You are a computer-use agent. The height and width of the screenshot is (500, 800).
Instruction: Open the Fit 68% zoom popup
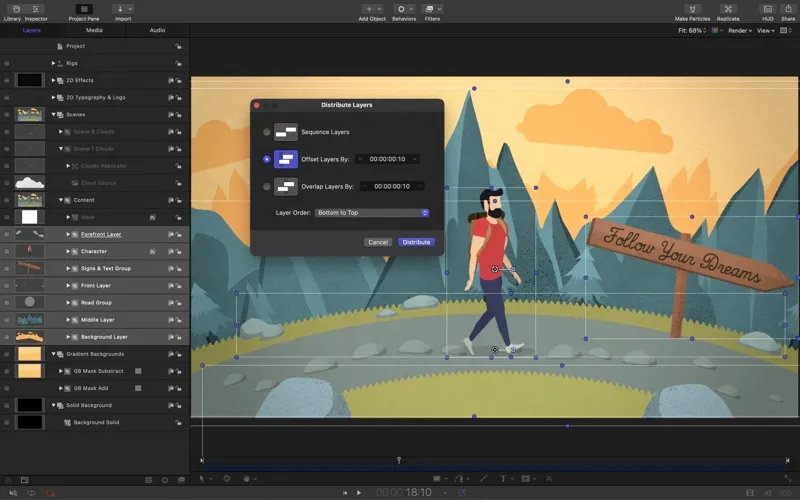coord(692,31)
